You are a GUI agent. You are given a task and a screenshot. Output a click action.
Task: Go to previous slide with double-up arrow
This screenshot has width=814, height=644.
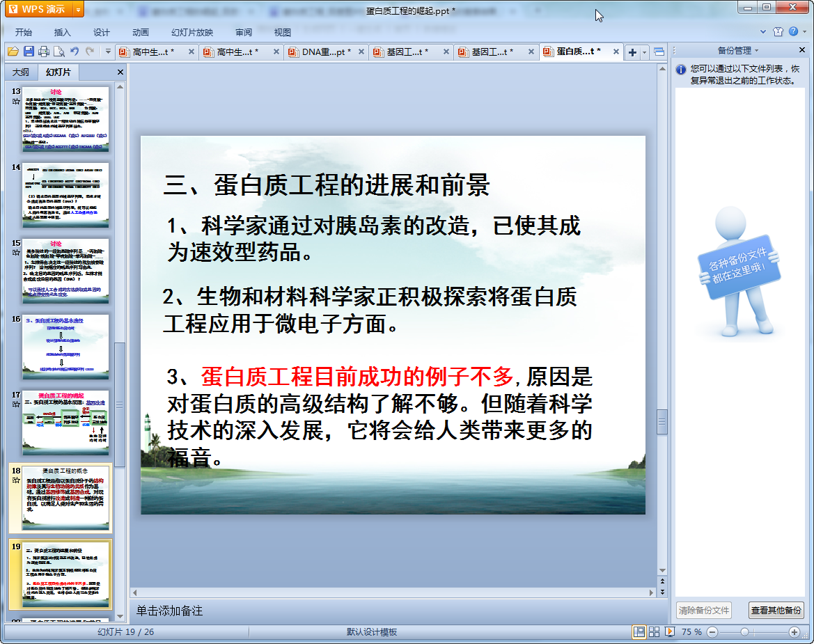[662, 582]
